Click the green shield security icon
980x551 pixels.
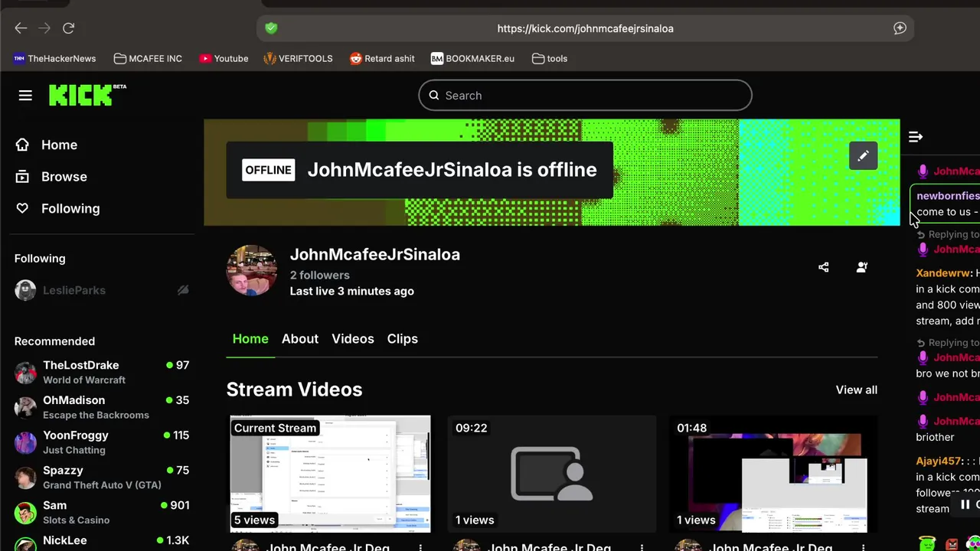click(x=271, y=28)
